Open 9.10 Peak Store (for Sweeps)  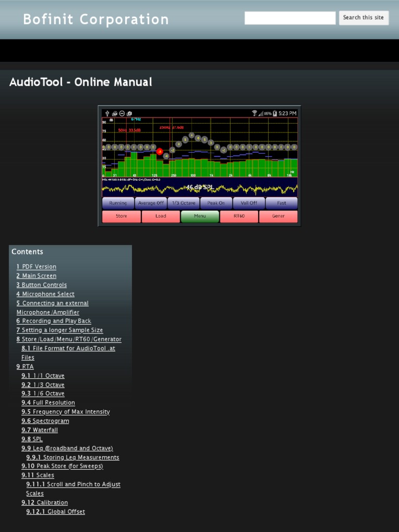click(x=62, y=466)
